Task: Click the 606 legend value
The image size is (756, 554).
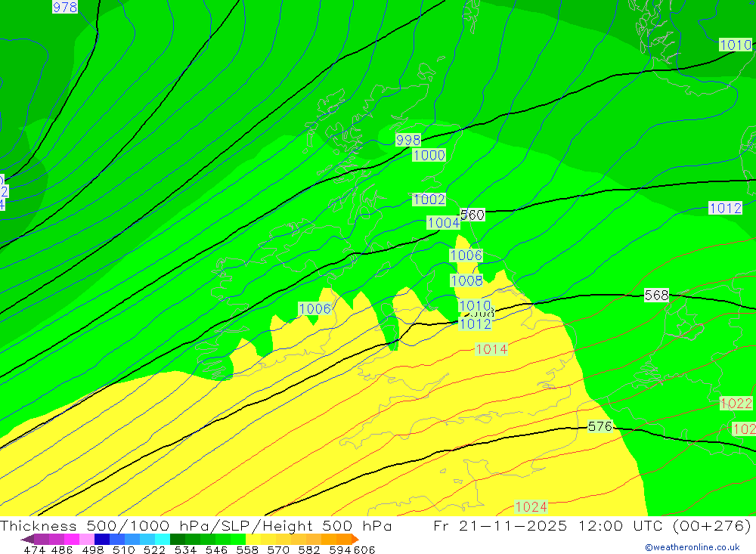Action: click(x=364, y=549)
